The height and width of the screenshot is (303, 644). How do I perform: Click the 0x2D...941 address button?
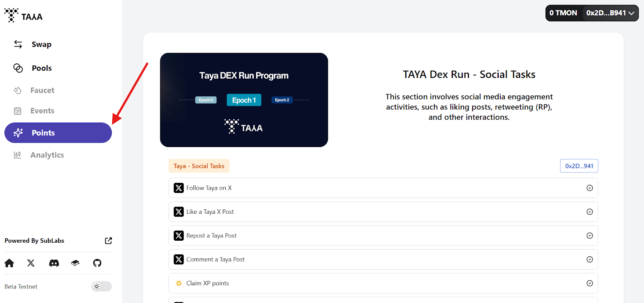579,166
